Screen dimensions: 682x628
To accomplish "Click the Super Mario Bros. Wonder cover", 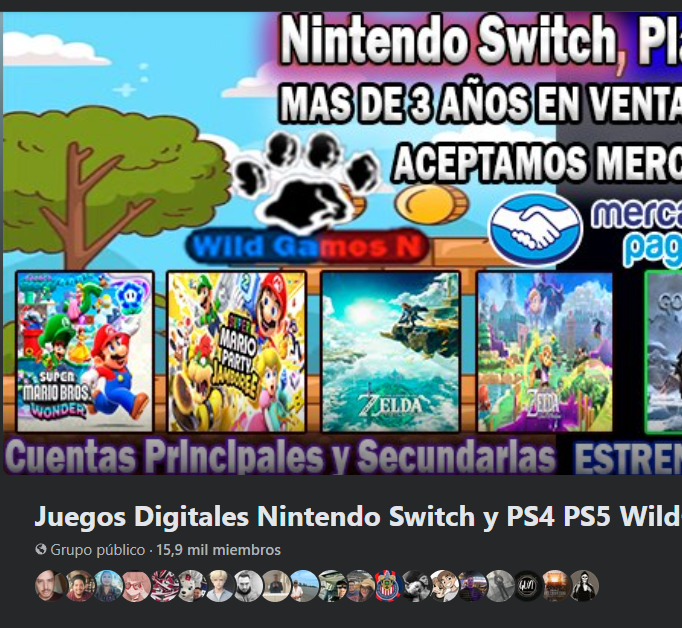I will click(x=85, y=352).
